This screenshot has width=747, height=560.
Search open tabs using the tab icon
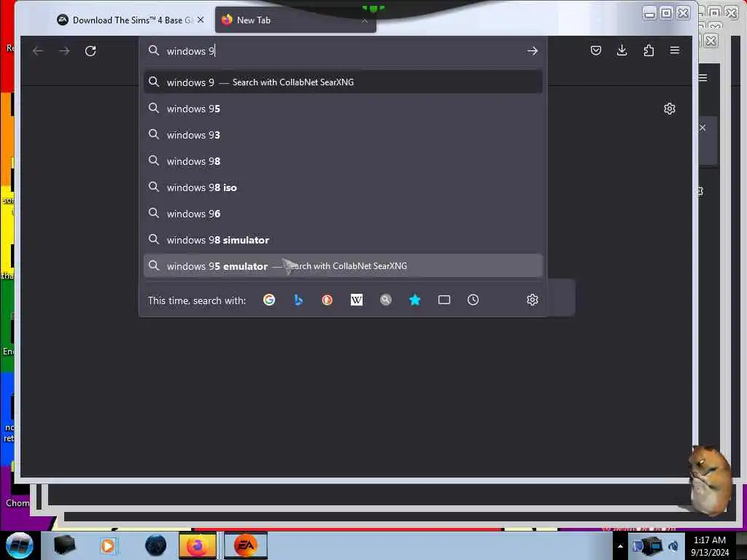444,300
